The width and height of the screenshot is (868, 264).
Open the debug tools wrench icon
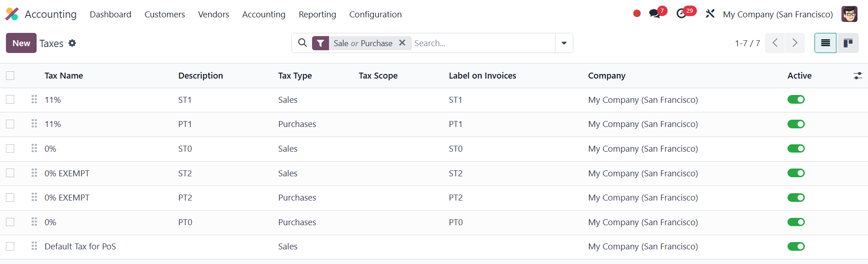[x=710, y=14]
